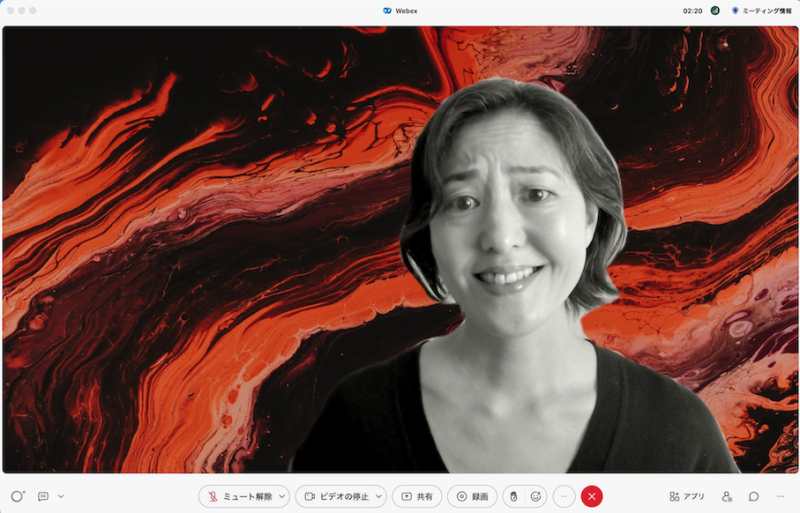The image size is (800, 513).
Task: Expand caption options chevron at bottom left
Action: tap(61, 496)
